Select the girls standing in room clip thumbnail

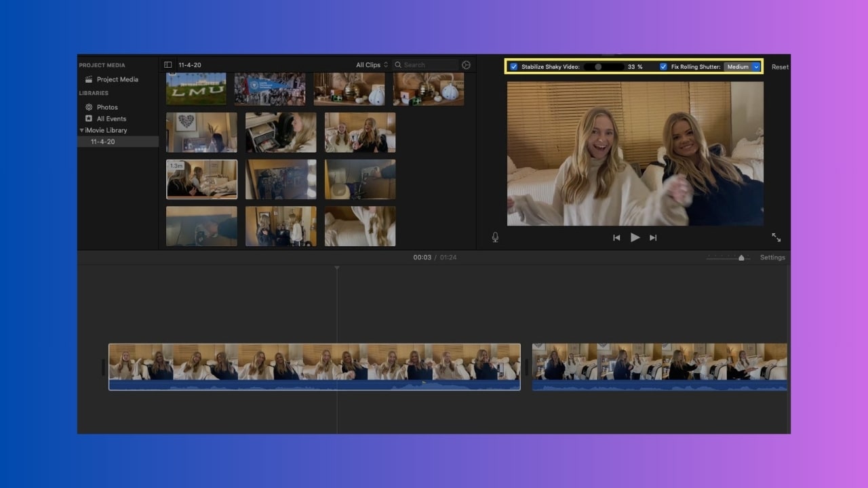point(281,226)
